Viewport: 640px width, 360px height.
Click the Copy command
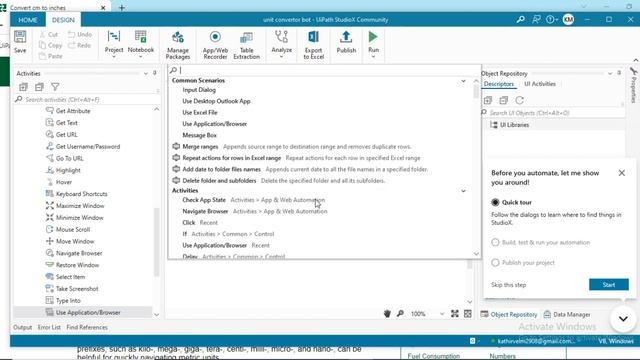pyautogui.click(x=51, y=45)
